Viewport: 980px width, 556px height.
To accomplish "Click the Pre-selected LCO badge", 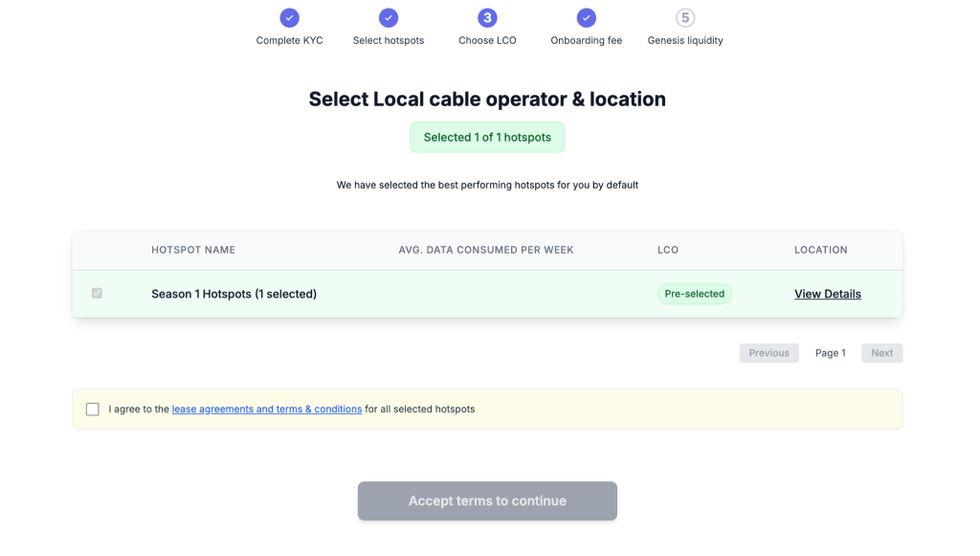I will (x=695, y=294).
